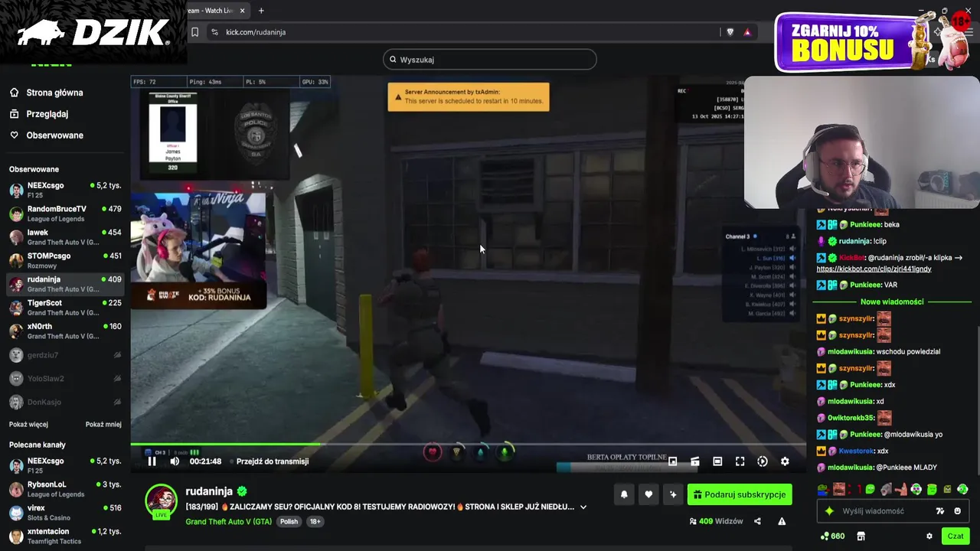Focus the Wyszukaj search field
Image resolution: width=980 pixels, height=551 pixels.
(x=490, y=60)
